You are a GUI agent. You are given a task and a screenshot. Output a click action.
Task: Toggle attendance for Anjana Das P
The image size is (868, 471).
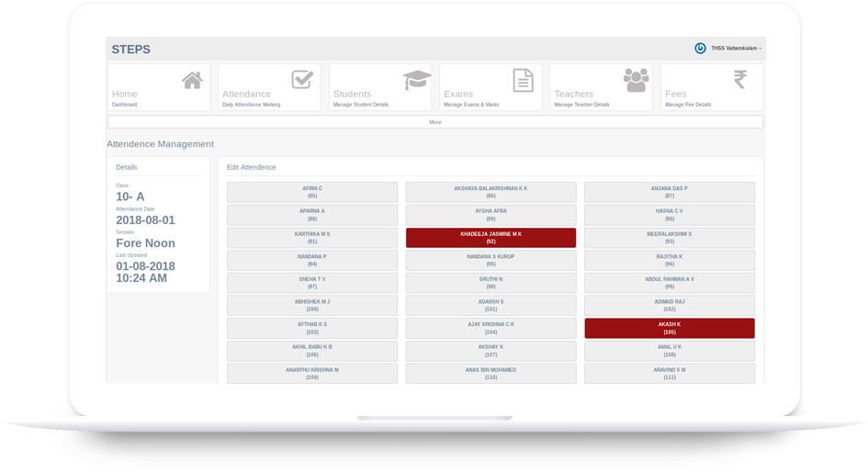pyautogui.click(x=669, y=192)
